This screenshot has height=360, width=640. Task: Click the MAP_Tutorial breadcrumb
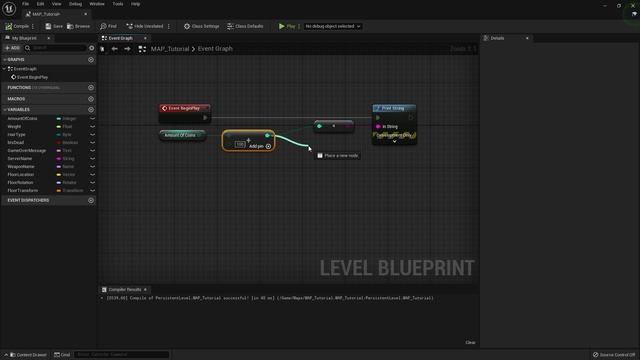tap(170, 49)
